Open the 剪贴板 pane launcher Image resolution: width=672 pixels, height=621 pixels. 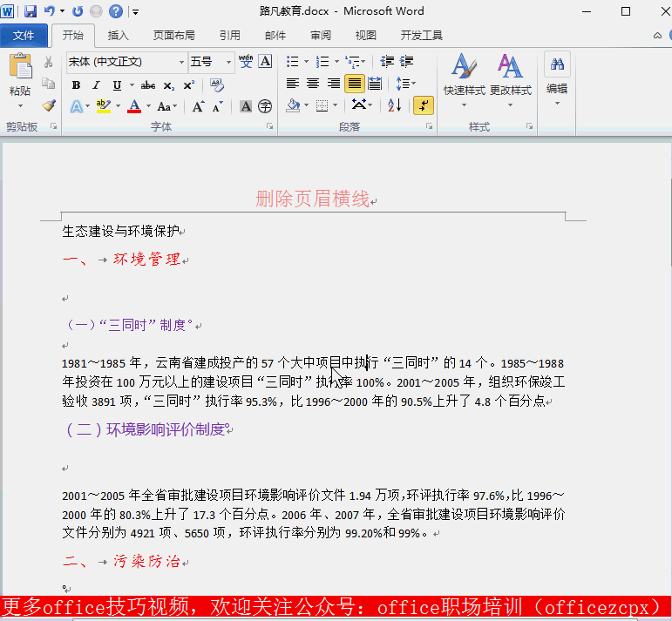pos(53,126)
